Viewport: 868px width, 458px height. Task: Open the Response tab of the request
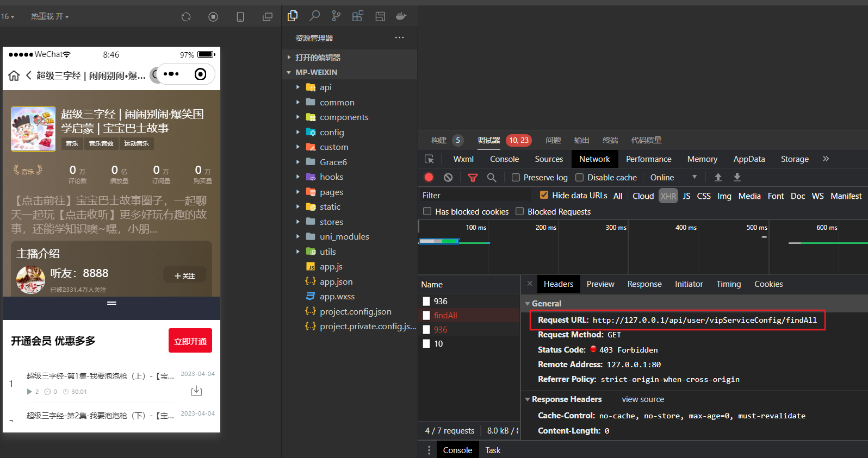click(644, 284)
